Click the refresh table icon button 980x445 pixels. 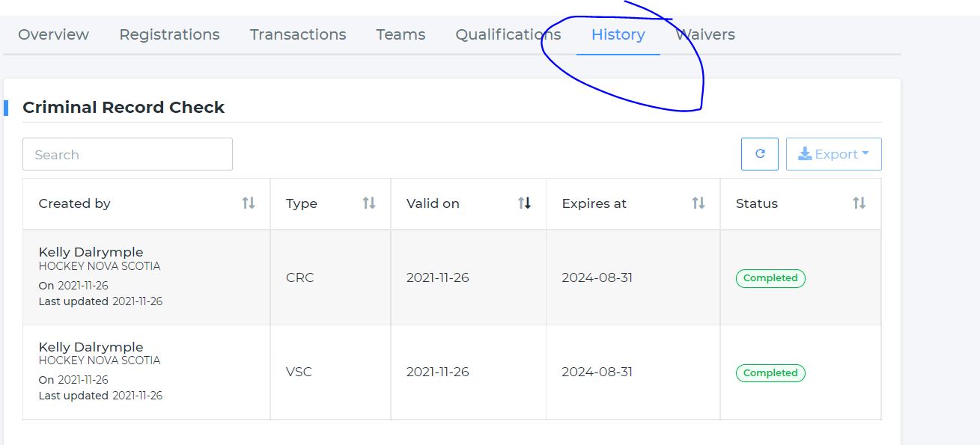(x=760, y=154)
